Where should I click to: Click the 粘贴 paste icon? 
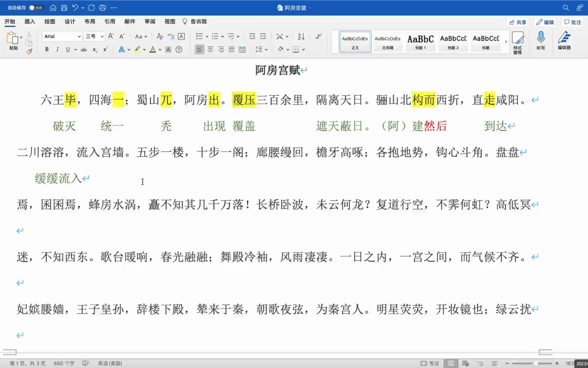[x=12, y=40]
